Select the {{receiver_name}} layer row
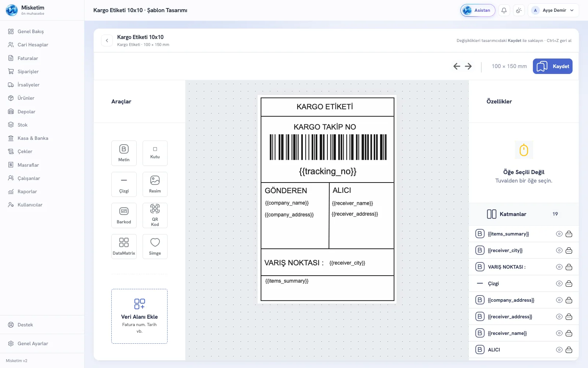The image size is (588, 368). pos(524,333)
